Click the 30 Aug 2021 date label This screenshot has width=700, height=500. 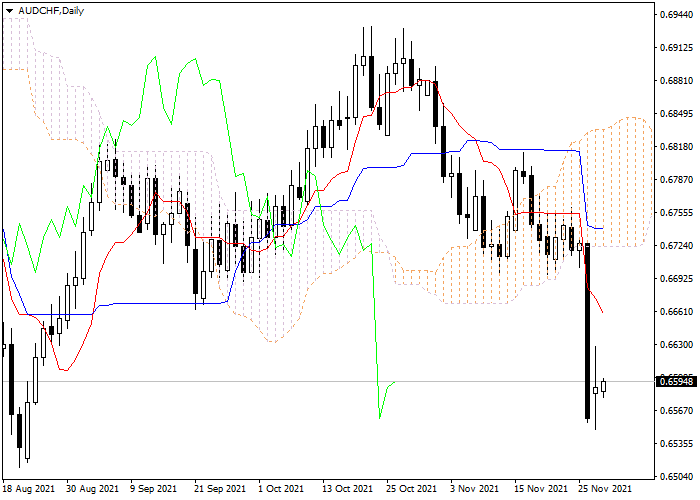click(x=92, y=489)
